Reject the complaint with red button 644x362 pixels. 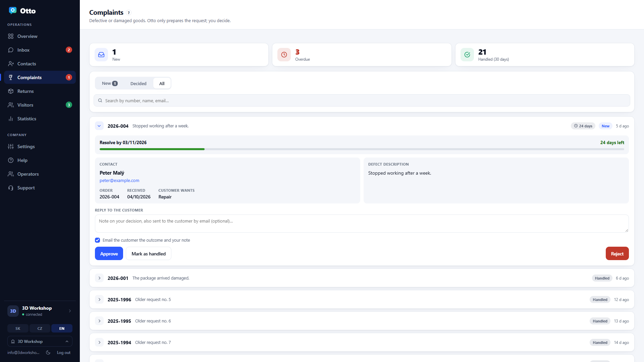pyautogui.click(x=617, y=254)
